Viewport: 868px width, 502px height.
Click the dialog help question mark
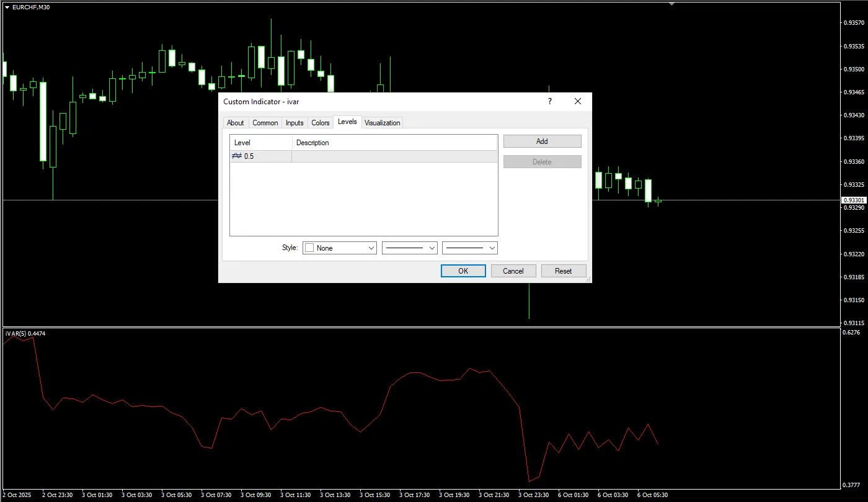pos(549,101)
